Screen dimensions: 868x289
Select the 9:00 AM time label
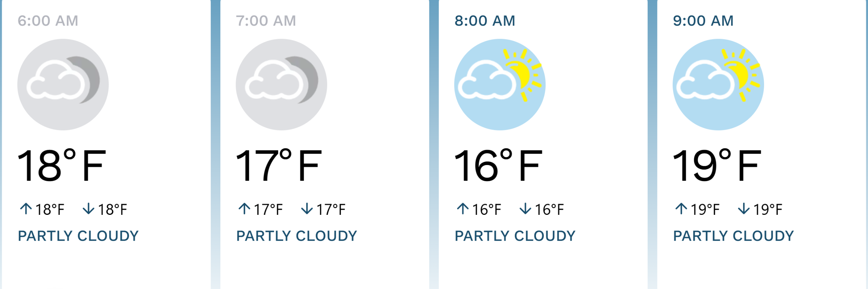[x=703, y=21]
